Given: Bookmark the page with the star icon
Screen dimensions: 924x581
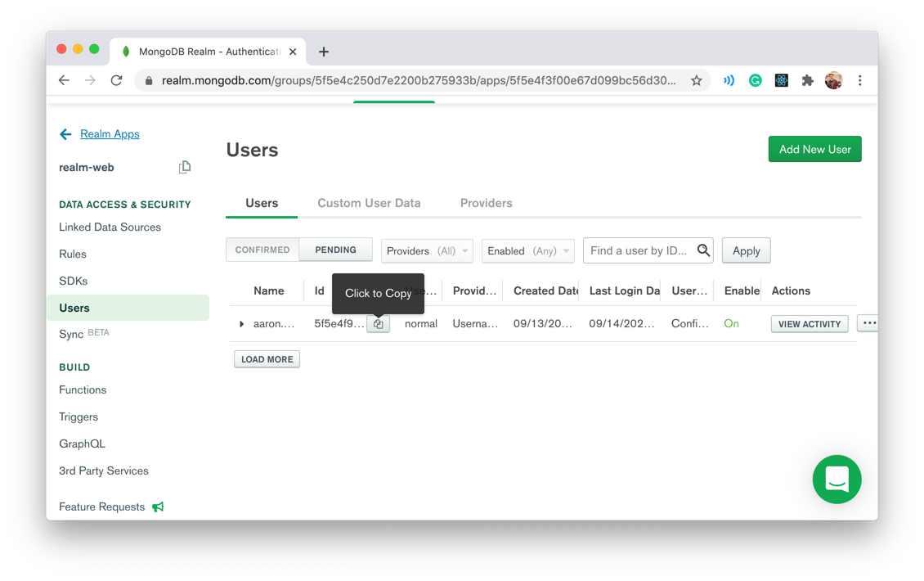Looking at the screenshot, I should (697, 81).
